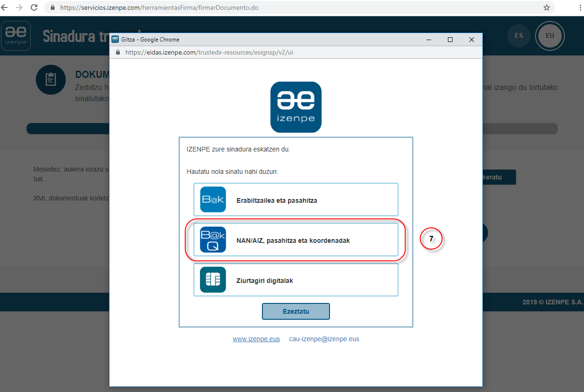Image resolution: width=584 pixels, height=392 pixels.
Task: Switch language to ES
Action: coord(518,35)
